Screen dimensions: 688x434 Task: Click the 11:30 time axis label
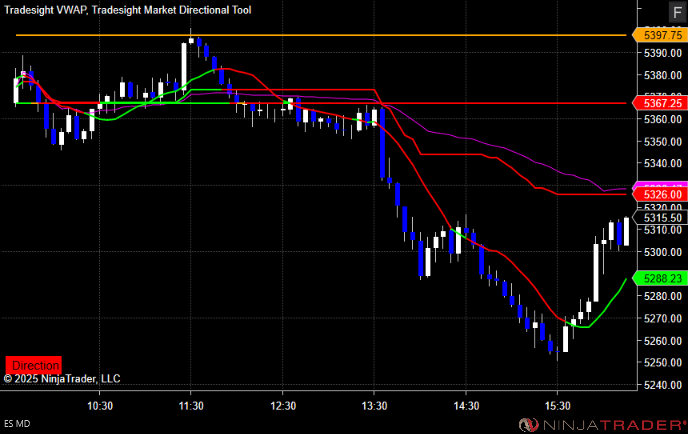click(191, 406)
